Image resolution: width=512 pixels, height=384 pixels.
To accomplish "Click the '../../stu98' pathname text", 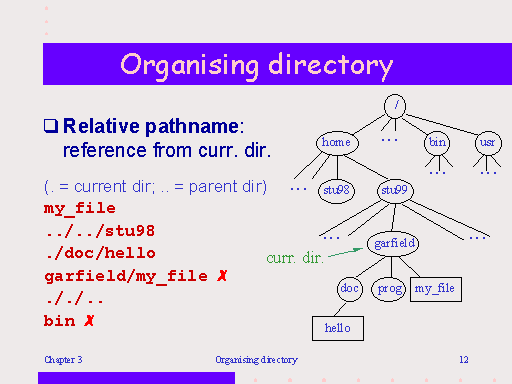I will coord(100,231).
